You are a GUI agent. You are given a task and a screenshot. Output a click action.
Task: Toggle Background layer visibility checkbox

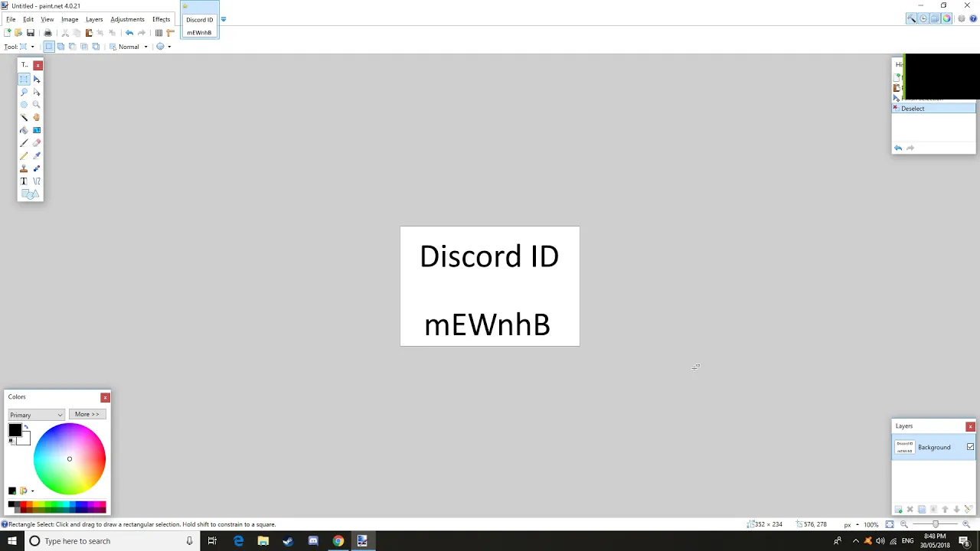[970, 447]
